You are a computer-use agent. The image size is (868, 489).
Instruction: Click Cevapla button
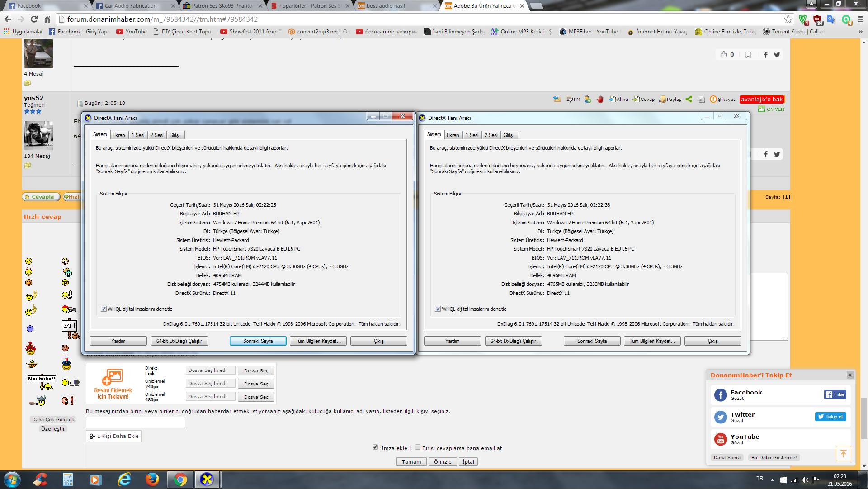(41, 197)
